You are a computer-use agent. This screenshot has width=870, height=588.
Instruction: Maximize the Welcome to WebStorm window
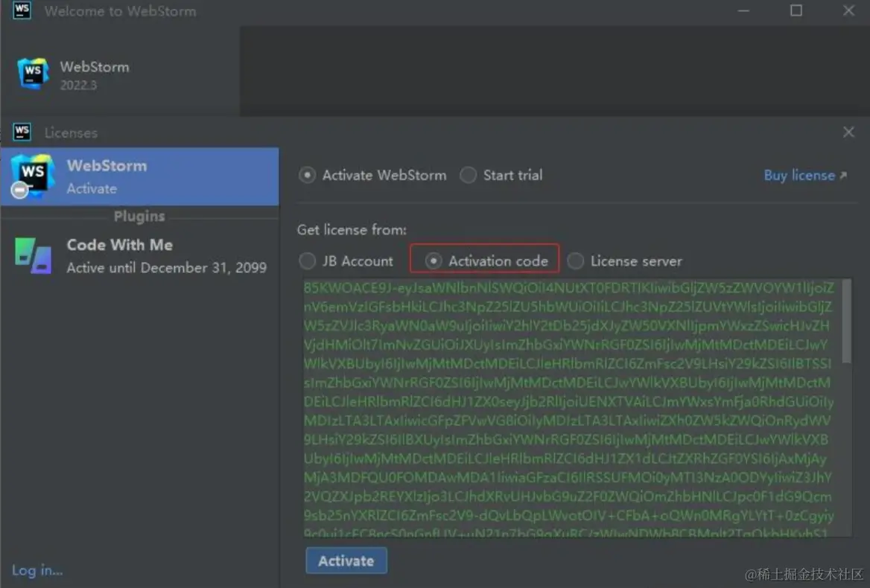point(796,10)
